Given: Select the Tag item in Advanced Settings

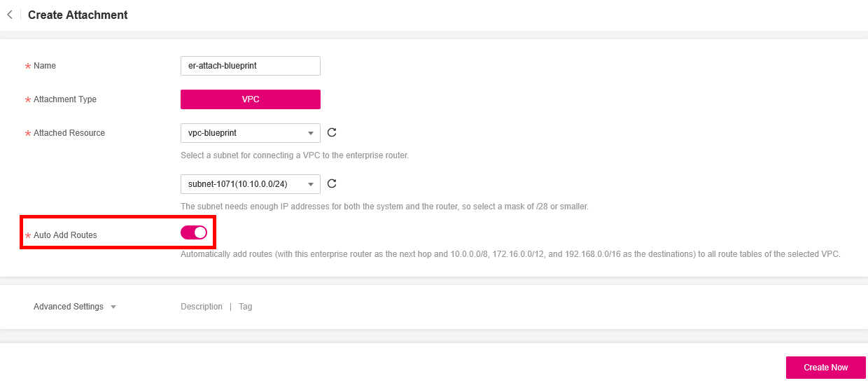Looking at the screenshot, I should click(245, 307).
